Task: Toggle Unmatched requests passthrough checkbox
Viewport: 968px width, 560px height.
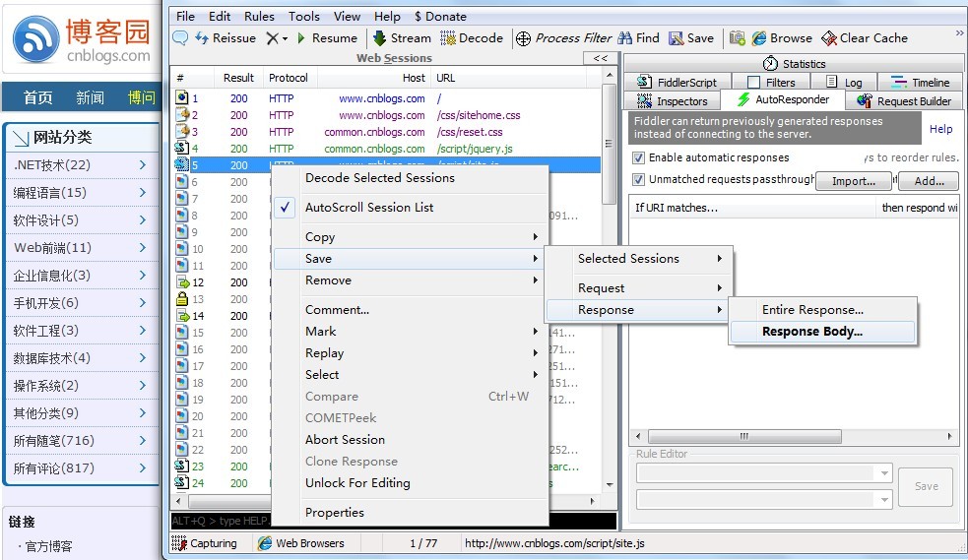Action: pos(638,179)
